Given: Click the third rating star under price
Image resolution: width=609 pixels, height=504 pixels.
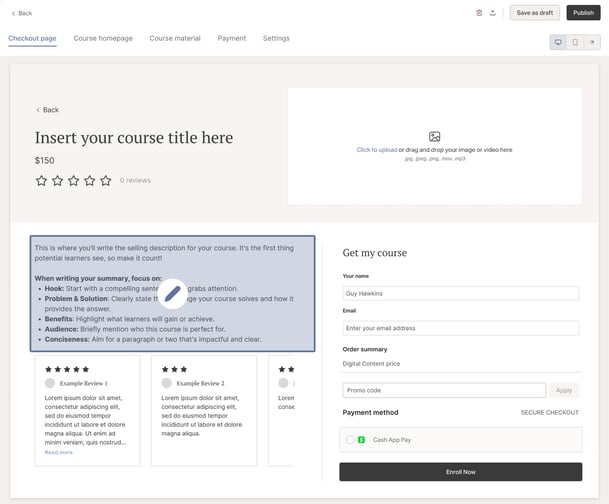Looking at the screenshot, I should pyautogui.click(x=74, y=181).
